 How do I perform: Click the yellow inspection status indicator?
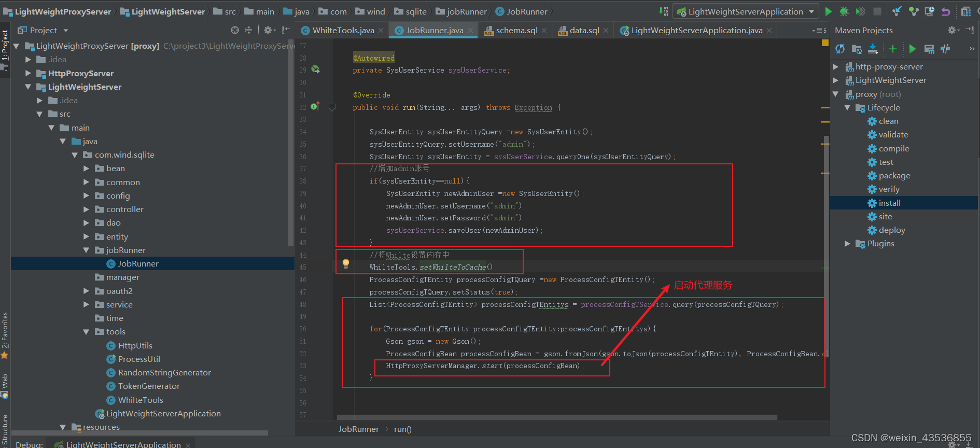(825, 43)
